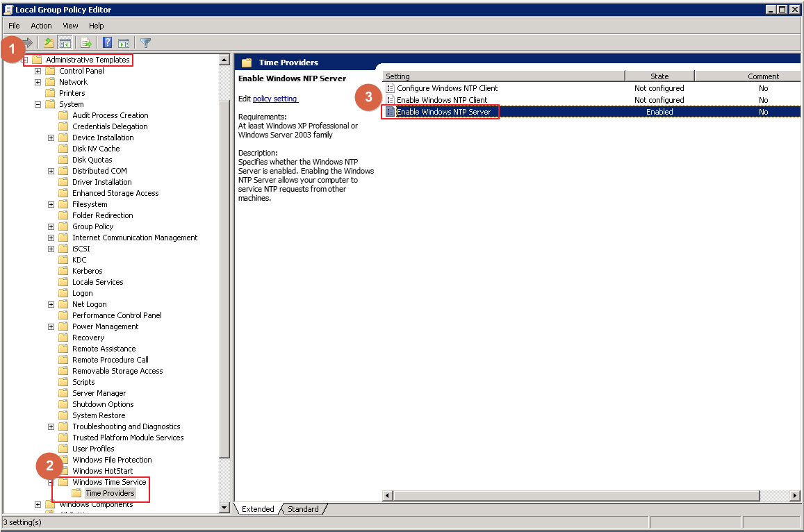The image size is (804, 532).
Task: Click the folder icon beside Administrative Templates
Action: 37,60
